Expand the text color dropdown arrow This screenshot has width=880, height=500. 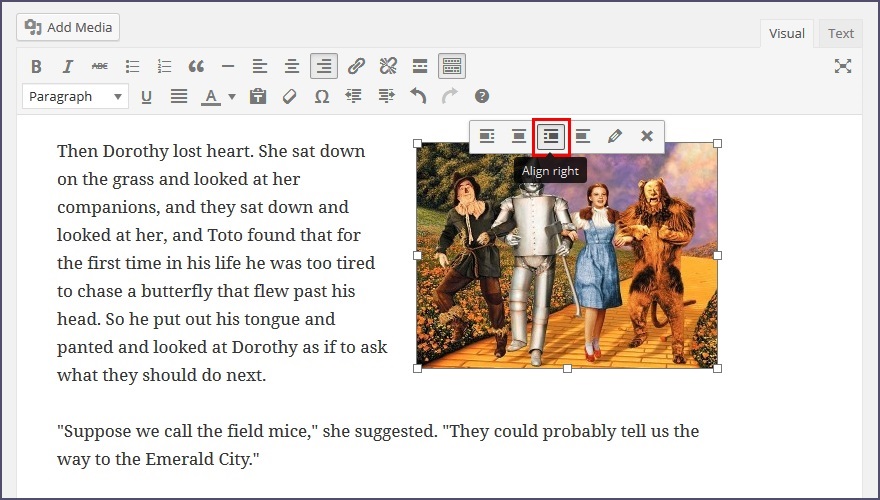(x=232, y=97)
